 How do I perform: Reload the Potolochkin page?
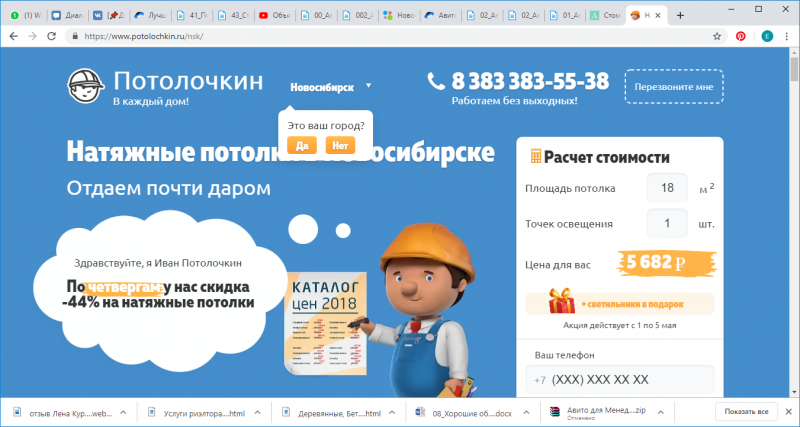(x=52, y=36)
